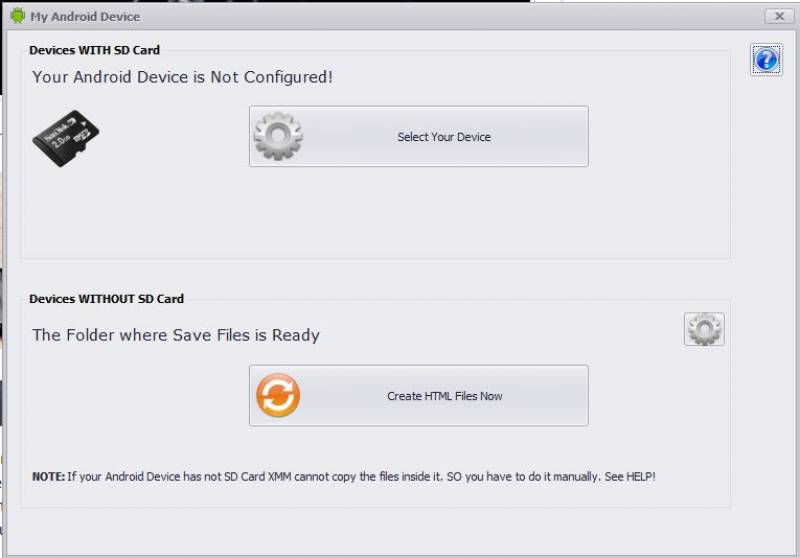The width and height of the screenshot is (800, 558).
Task: Click the microSD card image
Action: click(x=66, y=138)
